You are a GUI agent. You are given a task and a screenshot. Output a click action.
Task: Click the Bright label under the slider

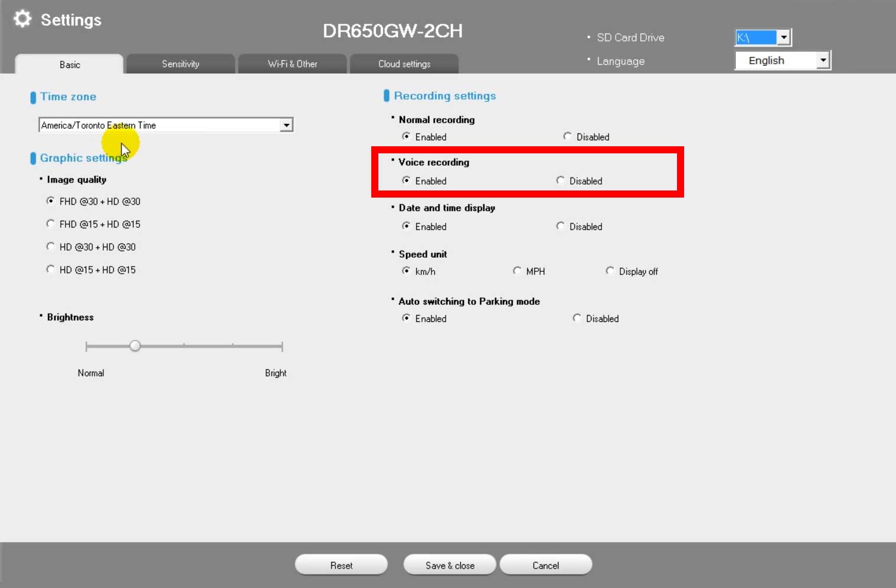(276, 373)
